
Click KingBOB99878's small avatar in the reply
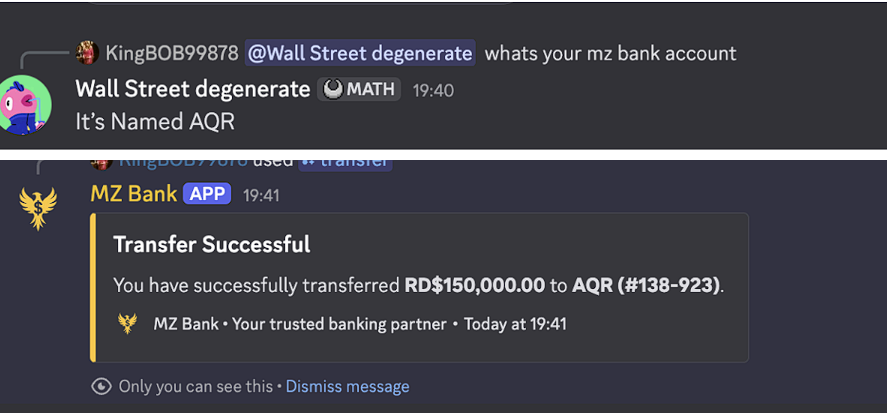[x=87, y=52]
